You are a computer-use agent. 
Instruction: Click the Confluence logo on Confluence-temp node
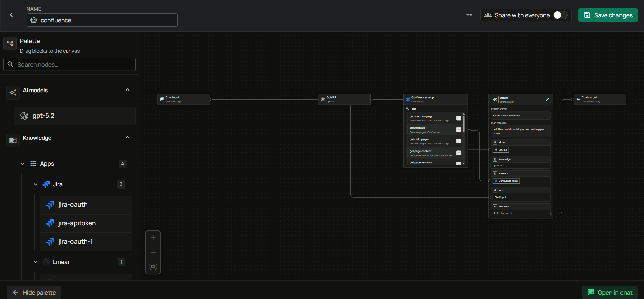[x=408, y=99]
